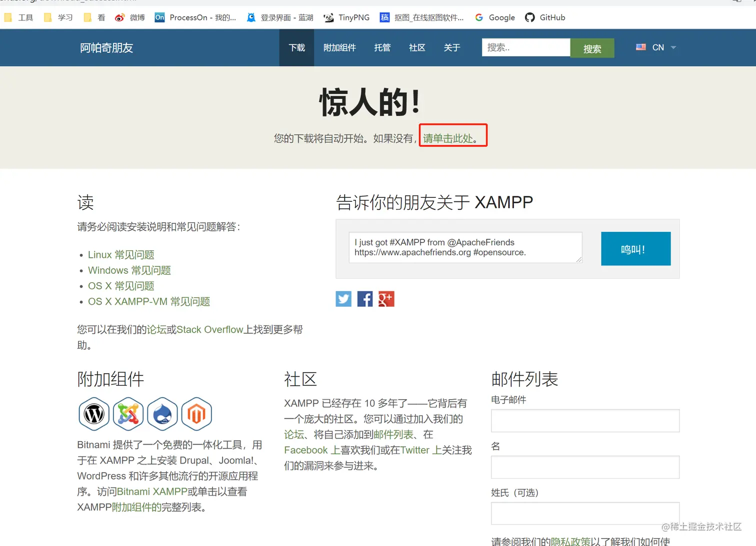
Task: Focus the 电子邮件 input field
Action: tap(585, 421)
